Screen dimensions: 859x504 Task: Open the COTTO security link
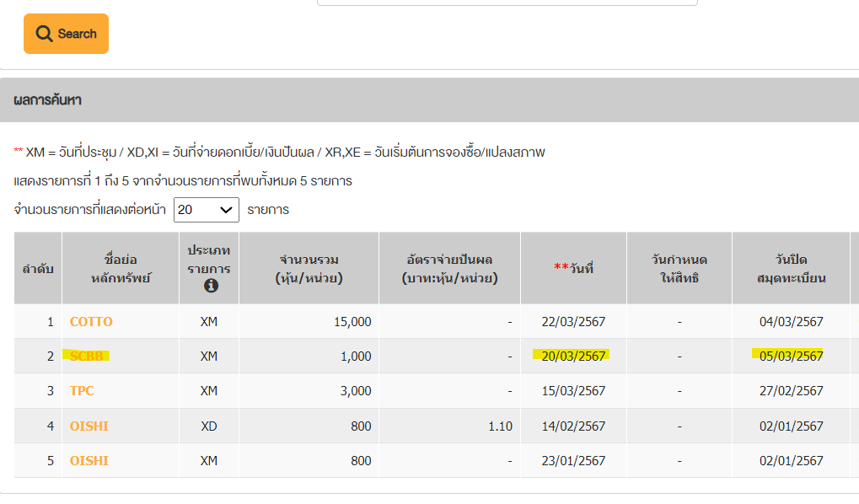[x=91, y=322]
